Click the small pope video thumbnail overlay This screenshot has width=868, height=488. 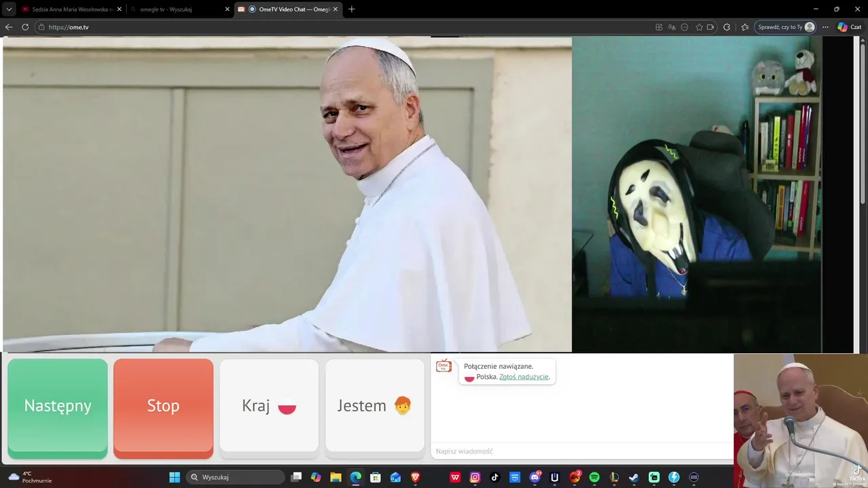coord(801,421)
